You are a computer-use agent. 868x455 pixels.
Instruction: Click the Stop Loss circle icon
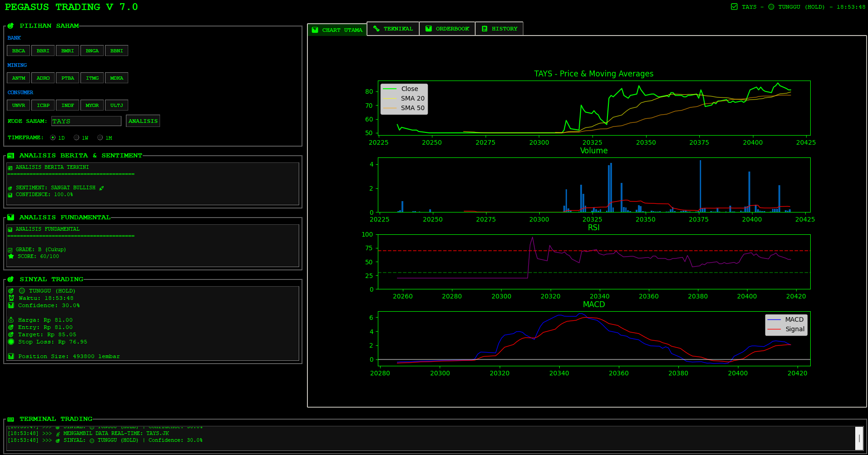coord(11,342)
